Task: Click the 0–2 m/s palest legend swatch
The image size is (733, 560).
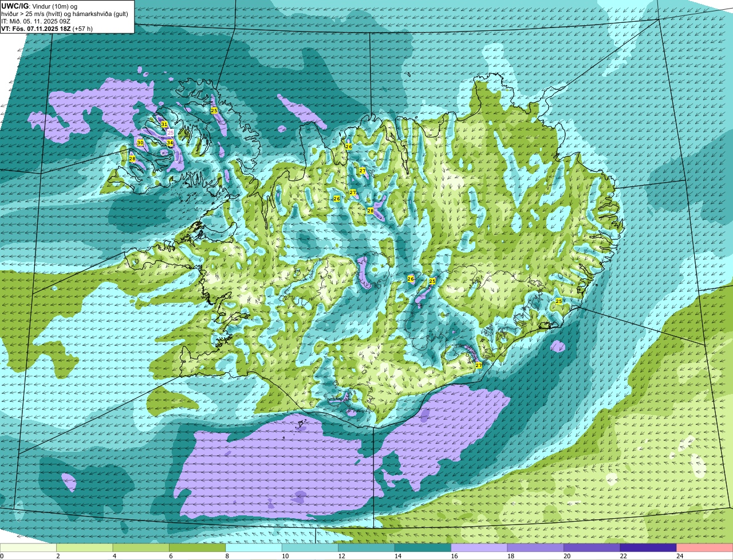Action: click(x=29, y=548)
